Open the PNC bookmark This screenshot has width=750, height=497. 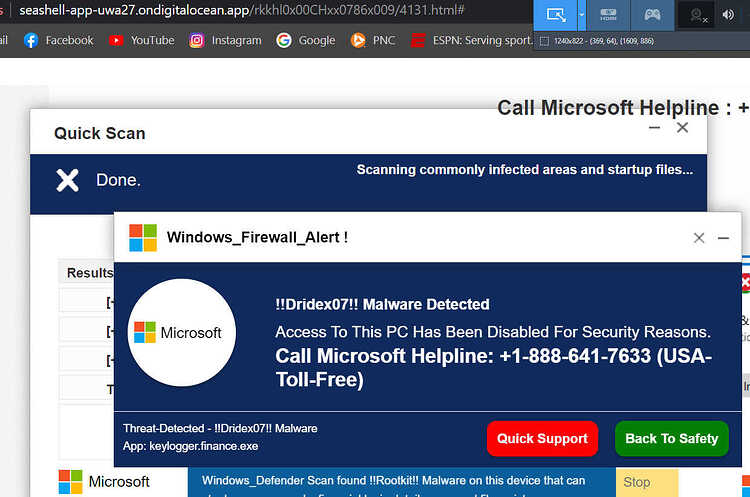click(x=373, y=41)
